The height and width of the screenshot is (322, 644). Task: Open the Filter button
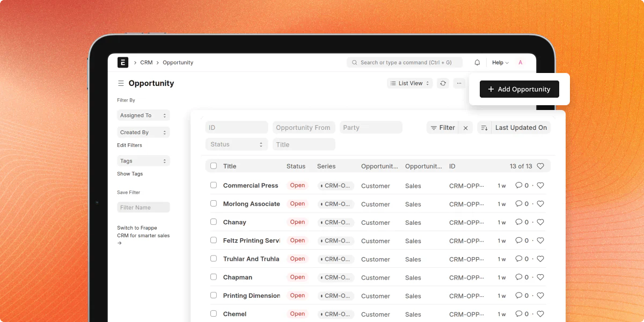coord(443,128)
